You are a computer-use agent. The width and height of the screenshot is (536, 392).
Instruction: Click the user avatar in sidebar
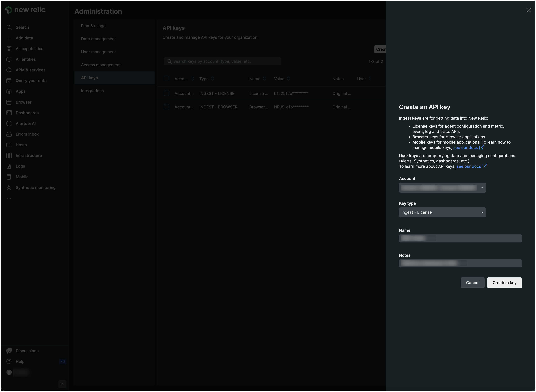[9, 372]
